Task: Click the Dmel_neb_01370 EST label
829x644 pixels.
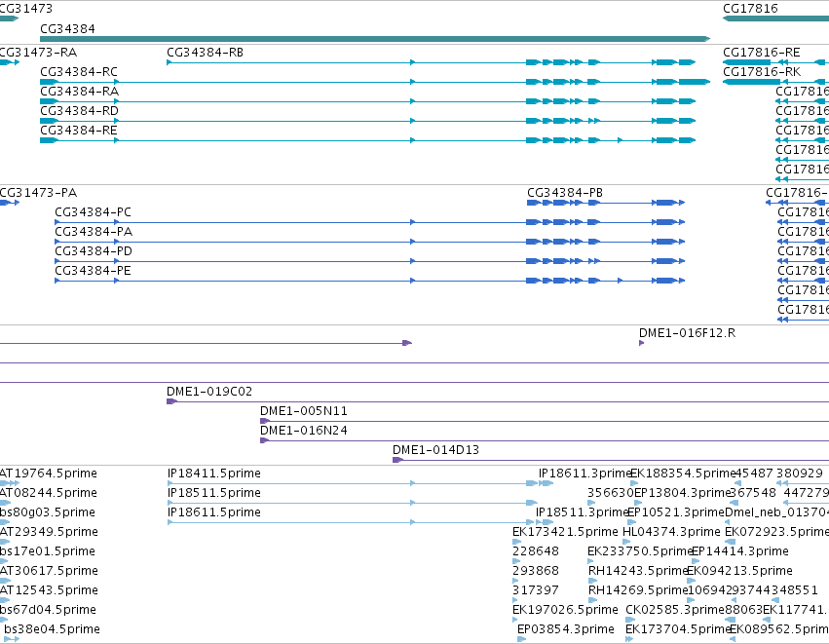Action: click(776, 512)
